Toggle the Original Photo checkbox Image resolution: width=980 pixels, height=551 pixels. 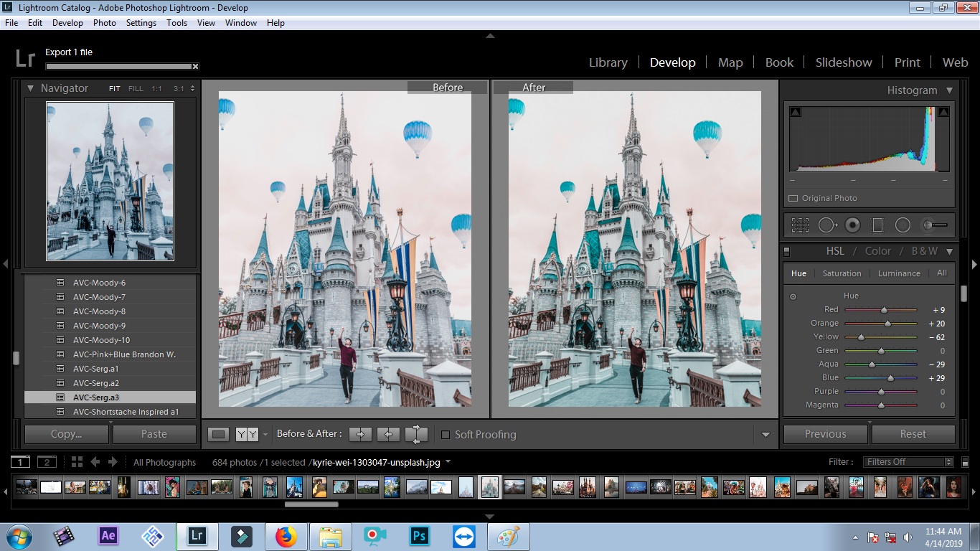coord(793,198)
